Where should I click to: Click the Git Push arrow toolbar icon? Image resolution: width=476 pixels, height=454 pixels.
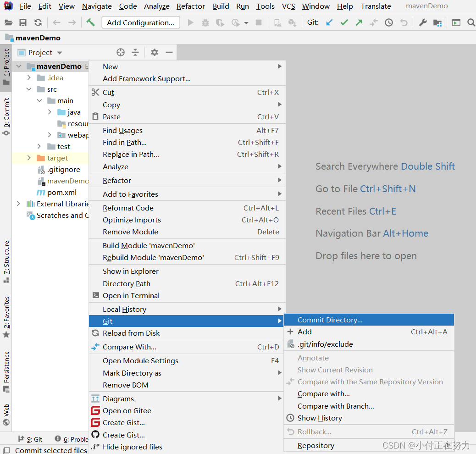point(359,22)
